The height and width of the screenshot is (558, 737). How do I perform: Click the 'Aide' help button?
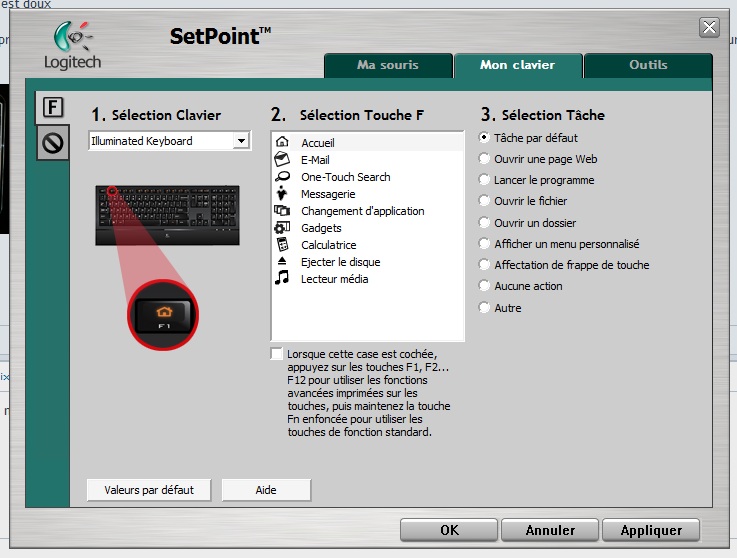265,490
